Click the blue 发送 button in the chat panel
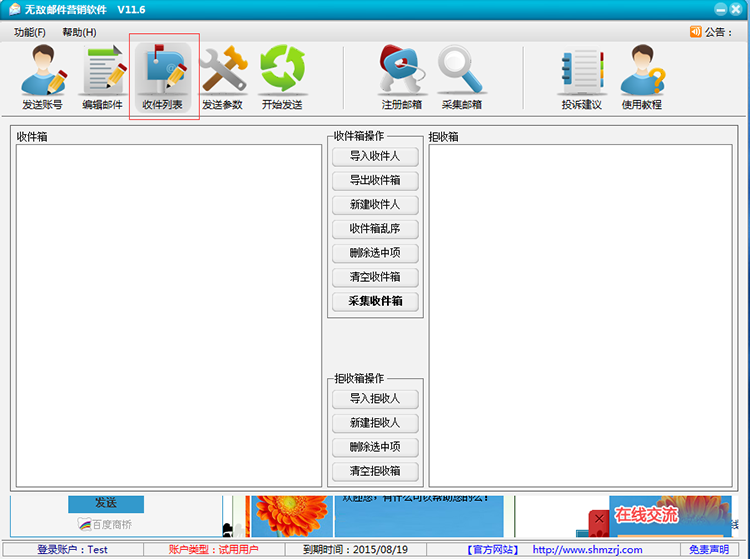750x559 pixels. [x=106, y=504]
